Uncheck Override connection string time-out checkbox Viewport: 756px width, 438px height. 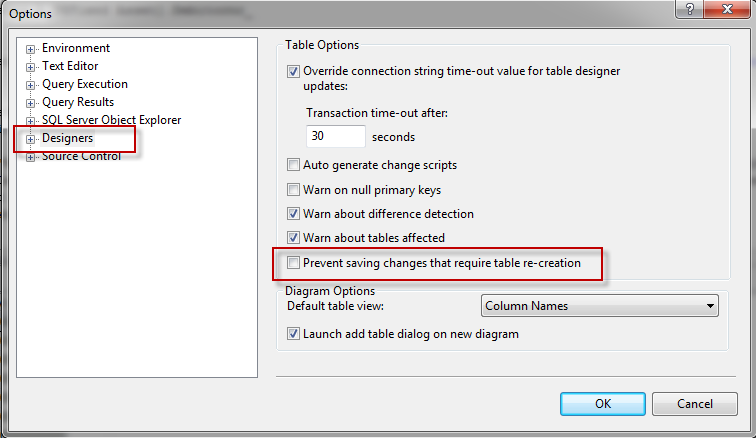click(293, 71)
